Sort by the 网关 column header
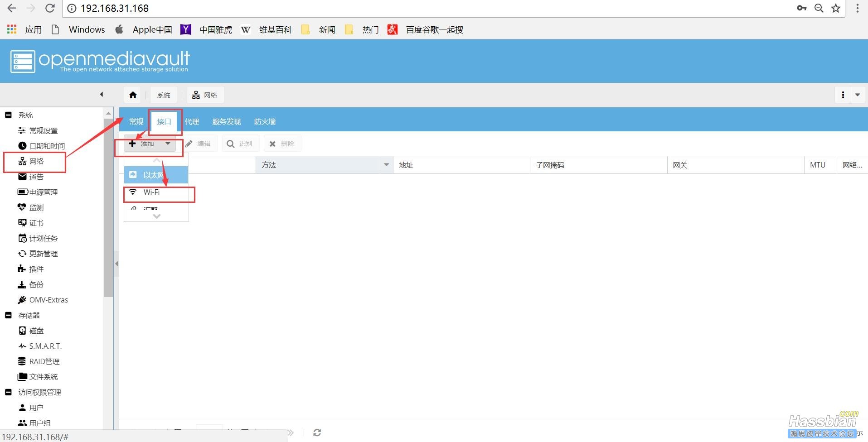The height and width of the screenshot is (442, 868). tap(735, 165)
